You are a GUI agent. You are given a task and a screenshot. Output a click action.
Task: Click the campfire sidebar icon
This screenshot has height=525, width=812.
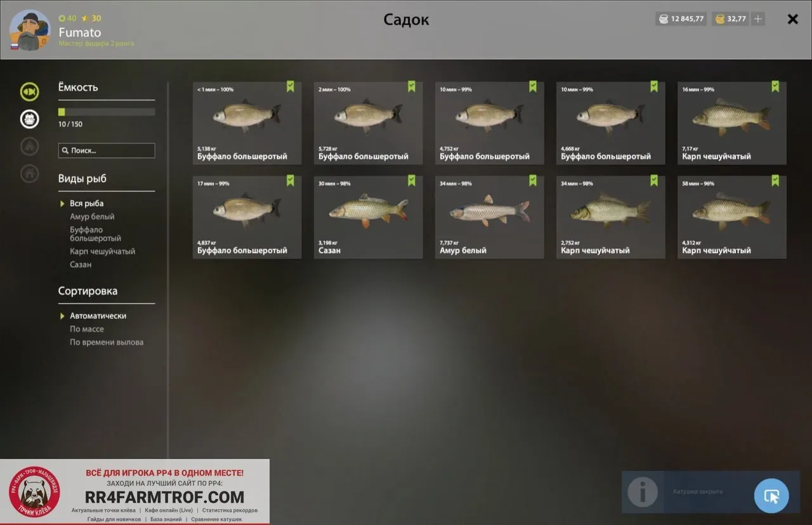tap(30, 146)
